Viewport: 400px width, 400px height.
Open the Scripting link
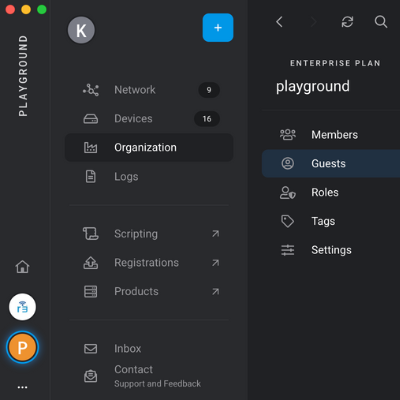[x=149, y=234]
